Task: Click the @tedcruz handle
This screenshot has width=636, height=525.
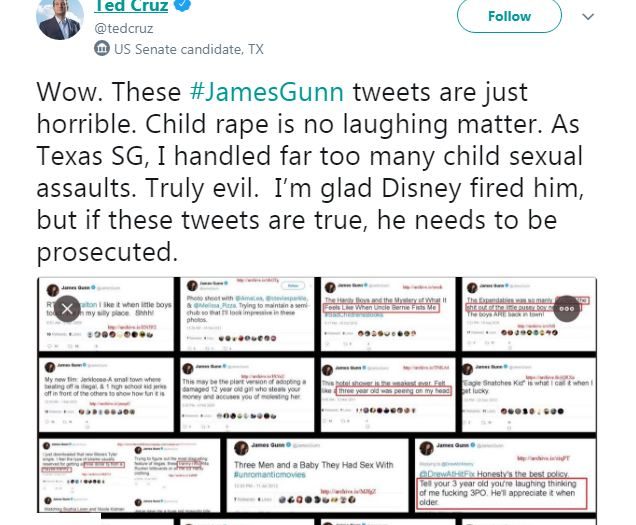Action: click(x=126, y=28)
